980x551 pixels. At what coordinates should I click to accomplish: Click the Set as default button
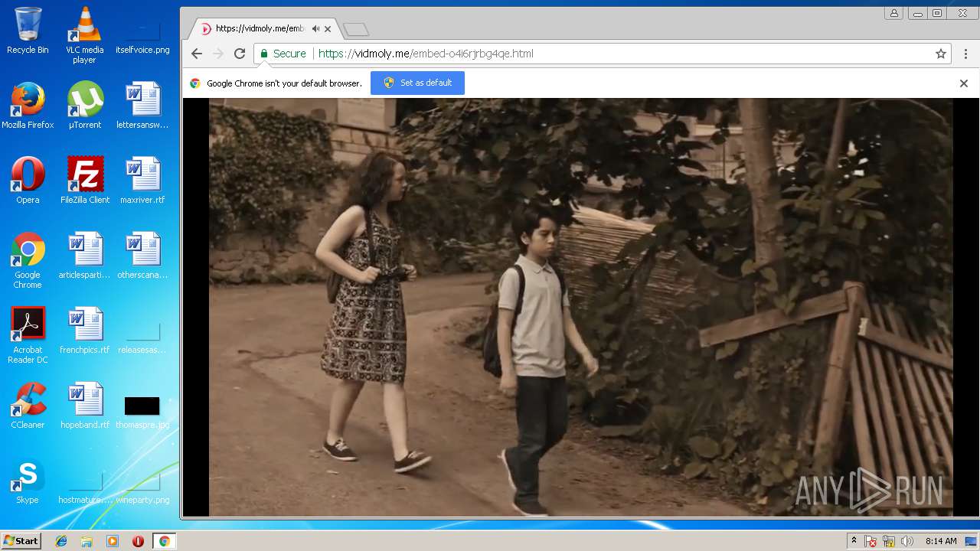pyautogui.click(x=417, y=83)
